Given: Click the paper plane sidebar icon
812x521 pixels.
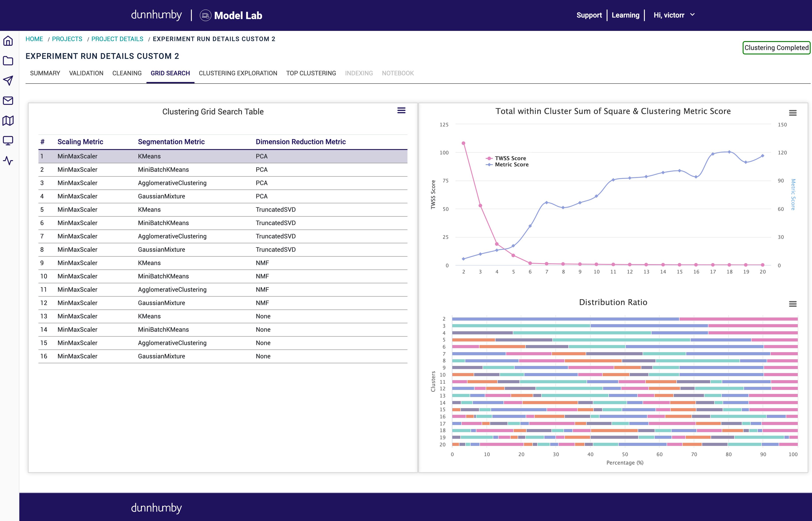Looking at the screenshot, I should [x=8, y=80].
